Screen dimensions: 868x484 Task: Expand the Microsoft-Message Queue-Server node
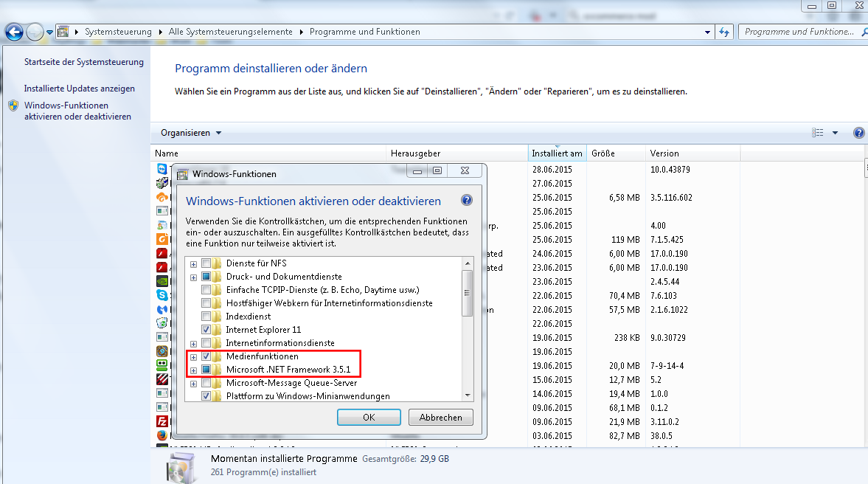pos(194,384)
